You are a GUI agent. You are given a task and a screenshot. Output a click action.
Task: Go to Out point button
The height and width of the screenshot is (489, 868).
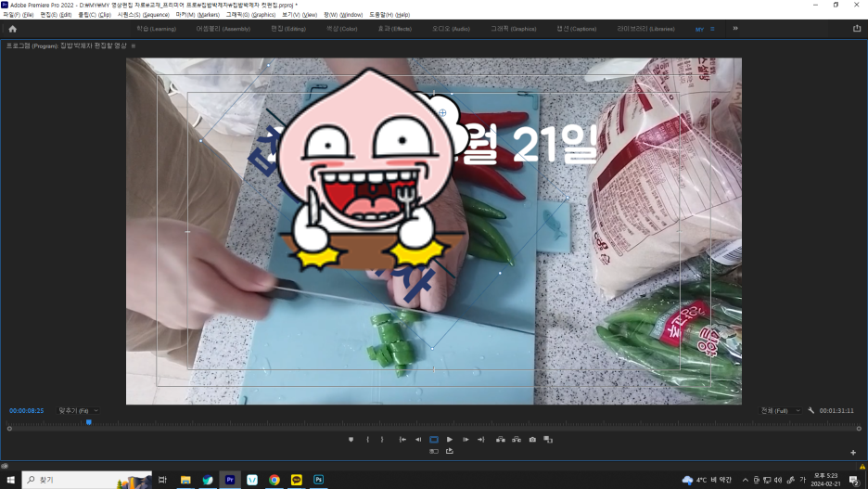pyautogui.click(x=481, y=440)
